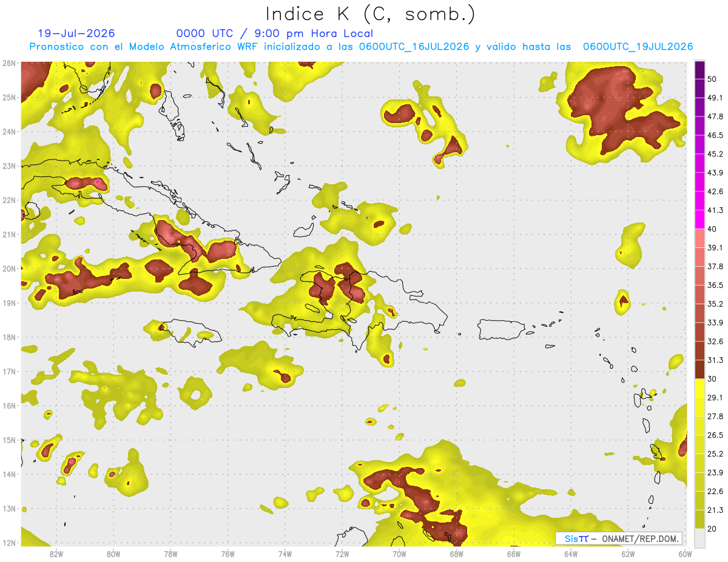Pick the dark purple colorbar segment above 50
The width and height of the screenshot is (728, 562).
coord(699,70)
